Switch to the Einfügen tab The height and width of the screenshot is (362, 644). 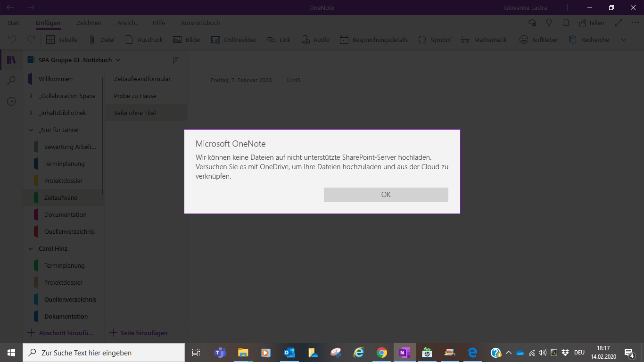point(48,23)
